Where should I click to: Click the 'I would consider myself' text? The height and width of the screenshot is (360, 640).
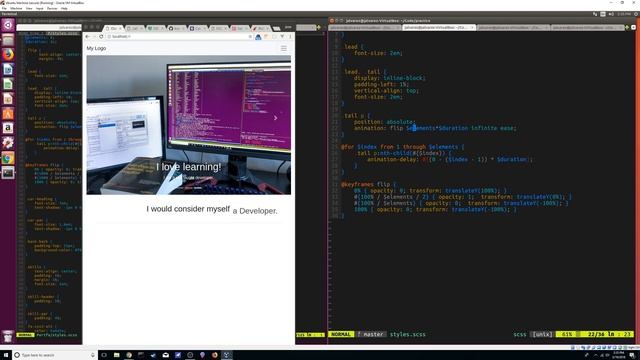188,209
